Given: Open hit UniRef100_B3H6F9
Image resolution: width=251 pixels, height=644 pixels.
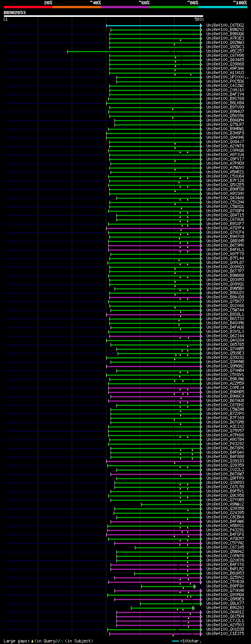Looking at the screenshot, I should [x=225, y=133].
